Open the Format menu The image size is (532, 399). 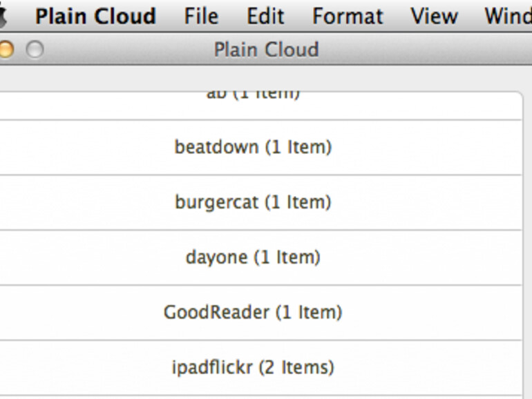[348, 16]
